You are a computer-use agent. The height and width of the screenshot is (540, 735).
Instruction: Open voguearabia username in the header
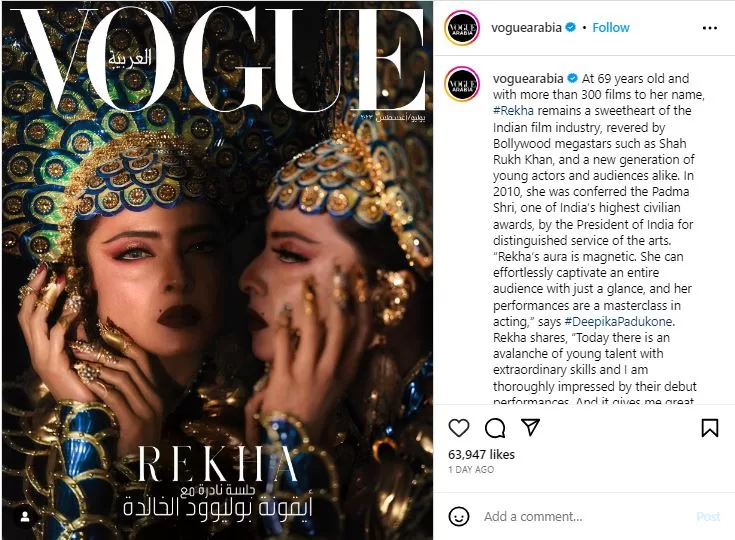coord(526,28)
